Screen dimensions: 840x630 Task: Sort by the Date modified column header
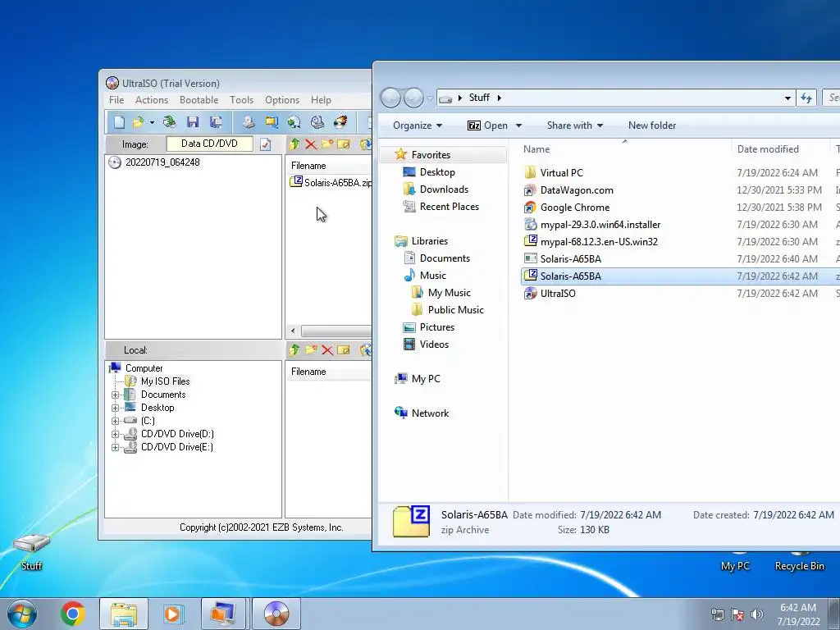[767, 149]
